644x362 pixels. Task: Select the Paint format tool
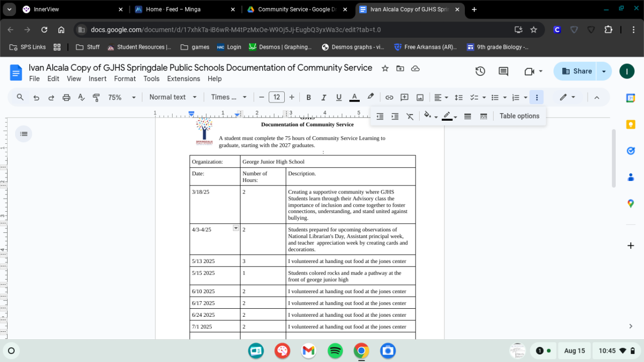pos(96,98)
